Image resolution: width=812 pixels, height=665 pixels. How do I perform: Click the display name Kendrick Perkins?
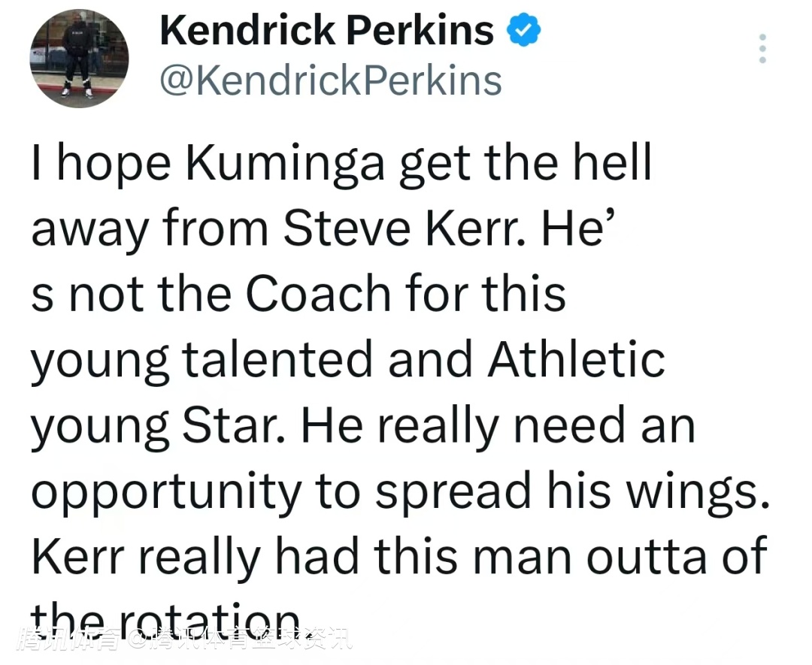327,31
